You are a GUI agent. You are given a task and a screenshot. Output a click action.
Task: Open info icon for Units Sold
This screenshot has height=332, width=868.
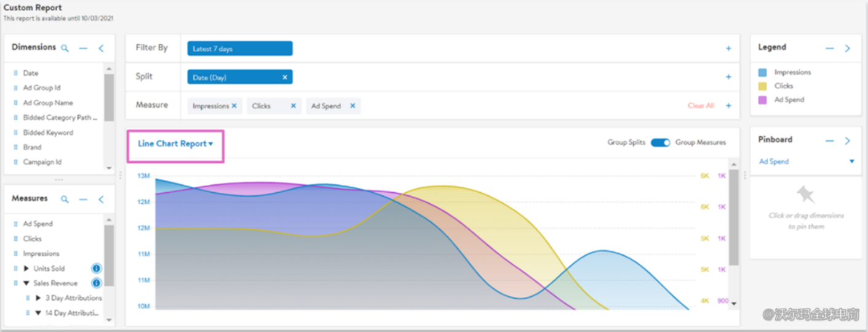pos(97,269)
